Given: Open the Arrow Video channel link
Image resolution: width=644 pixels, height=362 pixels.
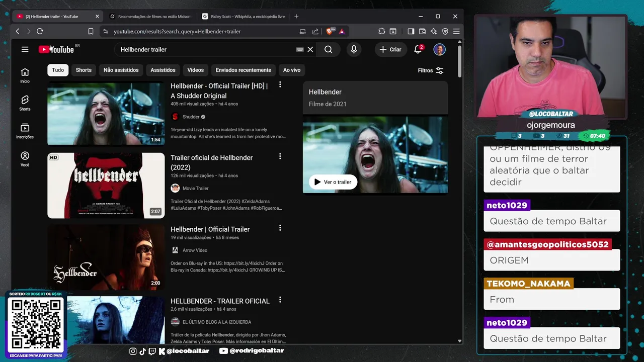Looking at the screenshot, I should tap(195, 250).
